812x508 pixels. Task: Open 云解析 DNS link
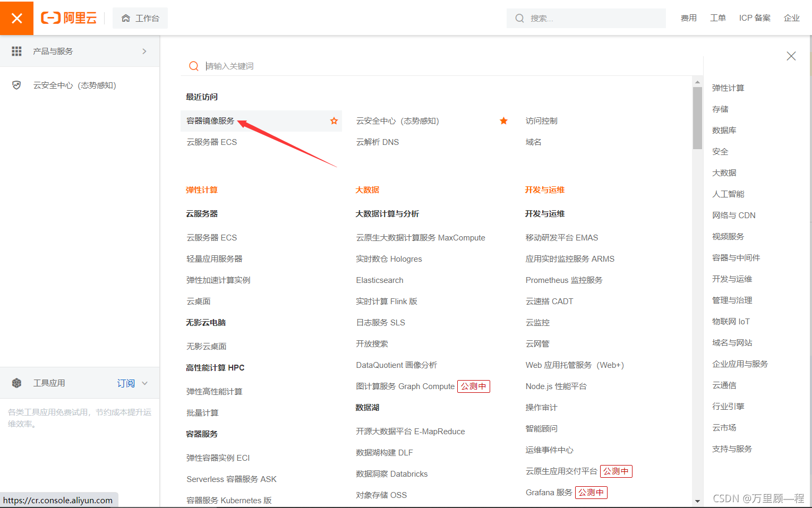tap(378, 142)
